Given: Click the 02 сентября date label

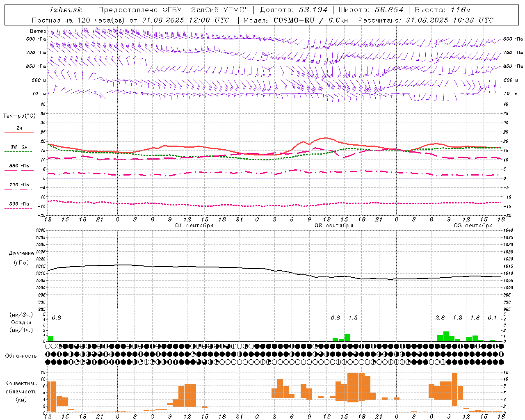Looking at the screenshot, I should [x=334, y=226].
